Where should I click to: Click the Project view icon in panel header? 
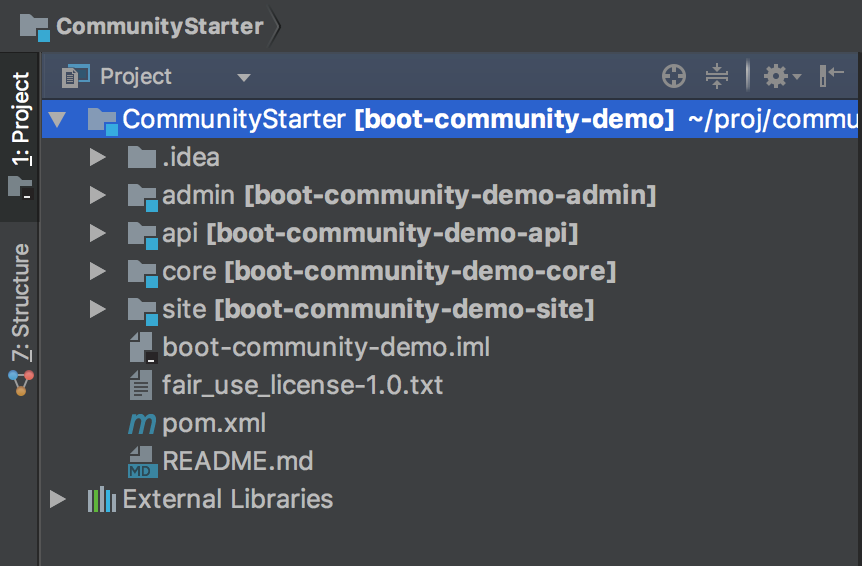(76, 76)
